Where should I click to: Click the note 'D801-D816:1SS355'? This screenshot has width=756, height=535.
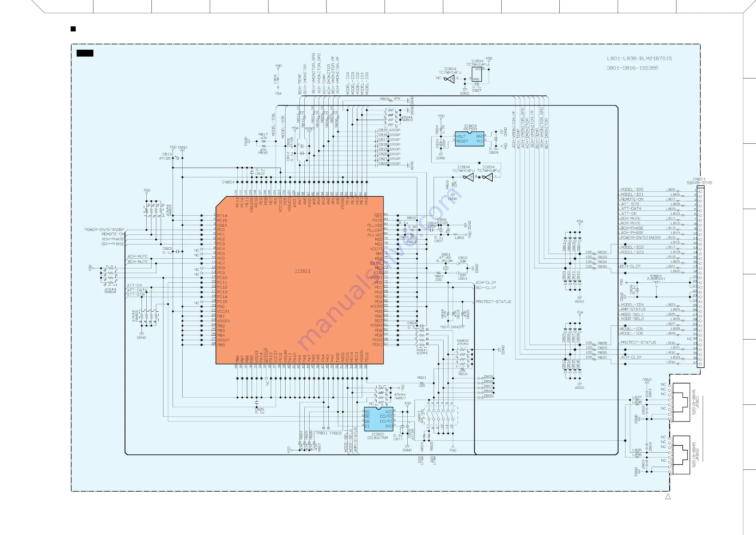tap(632, 68)
